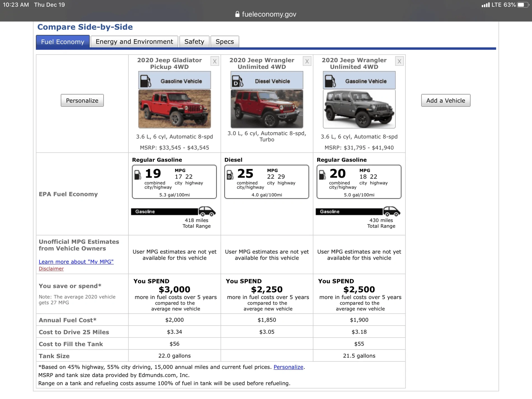Screen dimensions: 532x399
Task: Remove the gasoline Wrangler Unlimited from comparison
Action: pyautogui.click(x=400, y=61)
